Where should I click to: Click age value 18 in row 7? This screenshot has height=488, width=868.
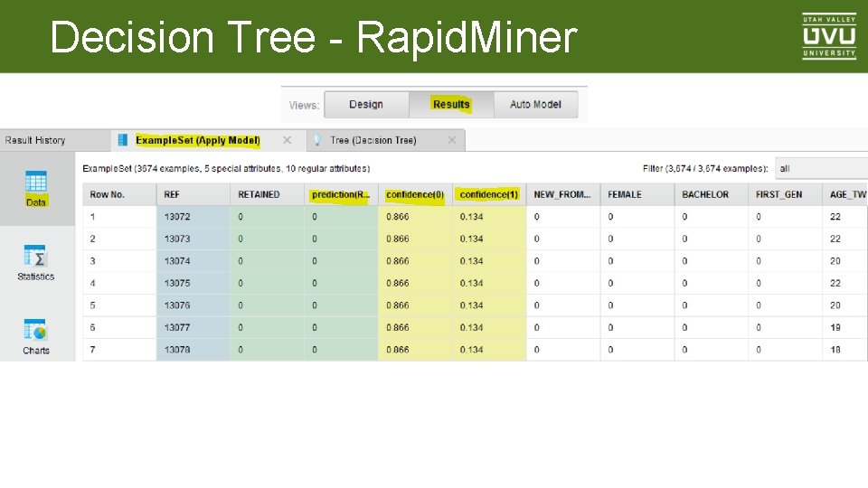click(845, 350)
